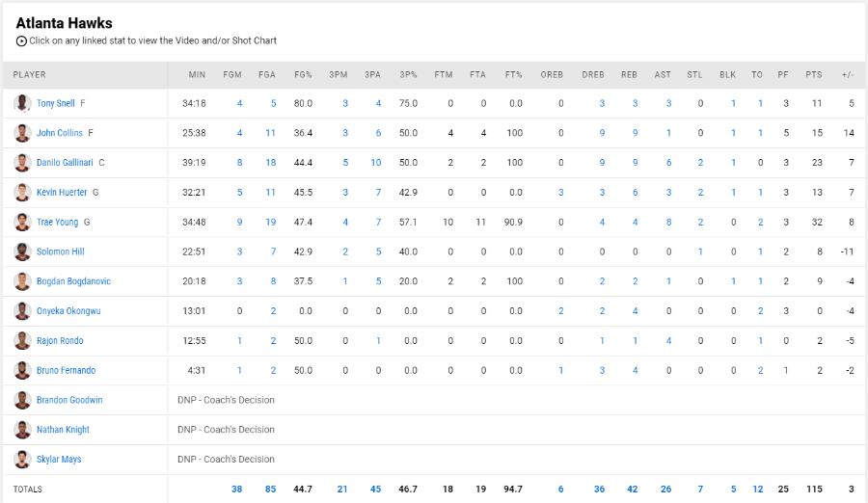This screenshot has width=868, height=503.
Task: Click Bruno Fernando's player headshot
Action: click(22, 370)
